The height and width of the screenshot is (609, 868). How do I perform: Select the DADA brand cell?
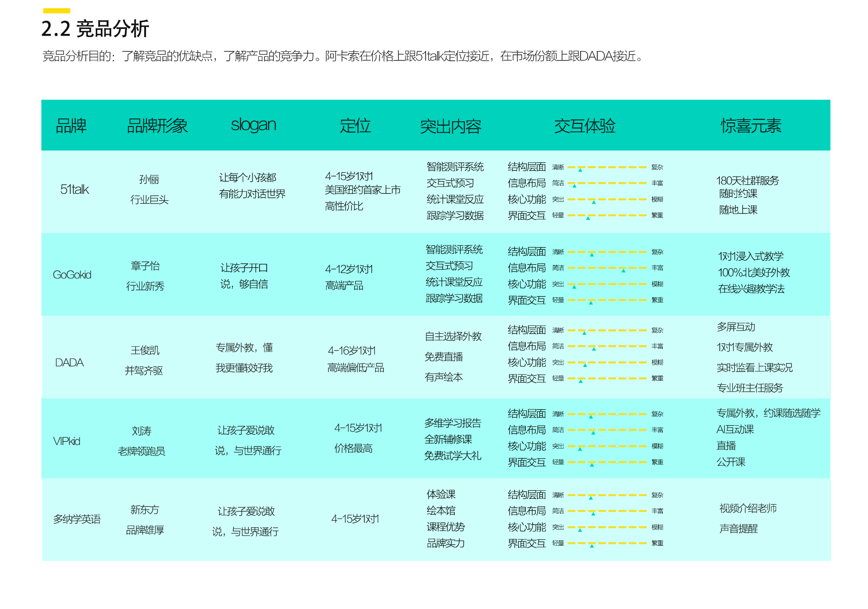click(x=69, y=362)
